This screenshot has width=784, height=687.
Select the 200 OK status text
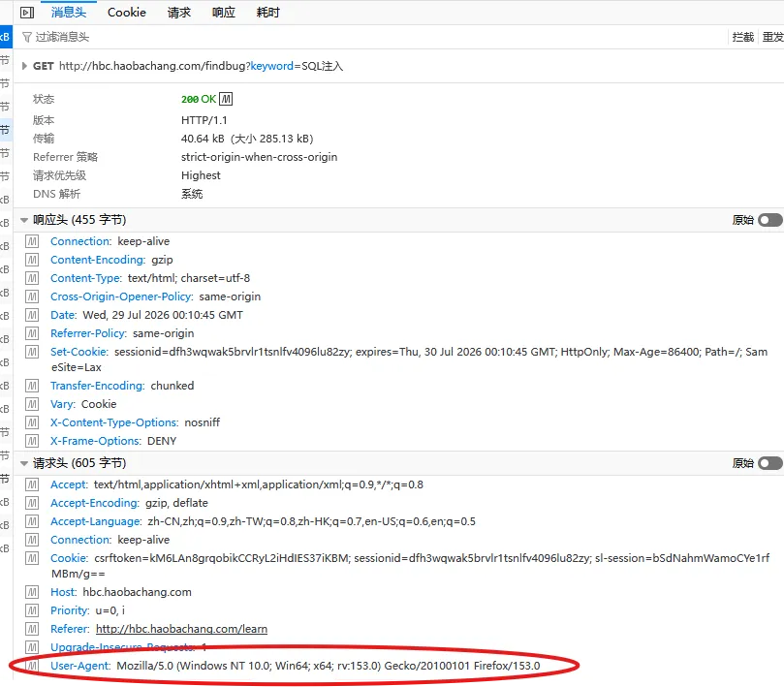[199, 99]
